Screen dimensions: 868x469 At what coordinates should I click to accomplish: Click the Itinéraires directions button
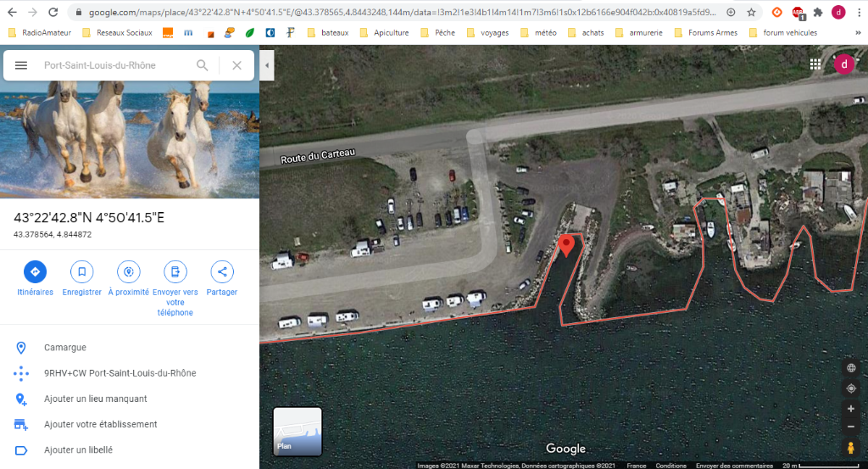(35, 272)
